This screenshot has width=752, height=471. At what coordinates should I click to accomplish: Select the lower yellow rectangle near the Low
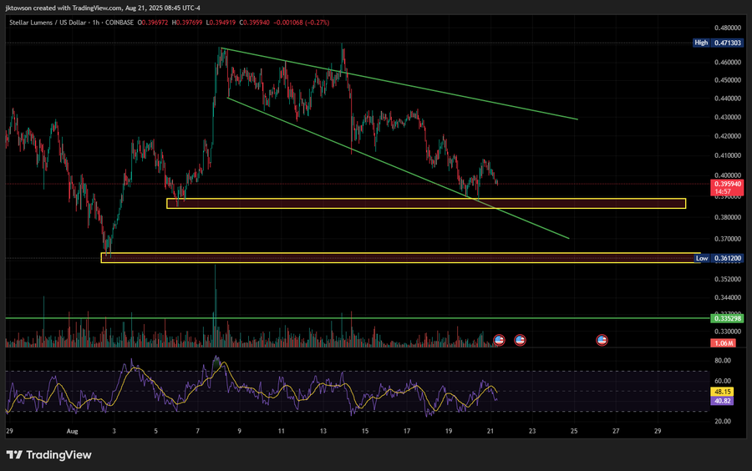400,258
